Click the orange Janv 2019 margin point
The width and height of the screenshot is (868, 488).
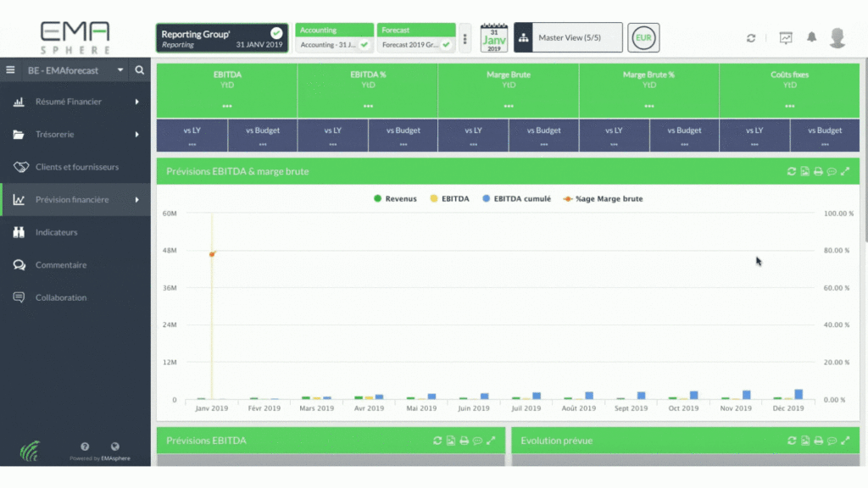[x=212, y=254]
